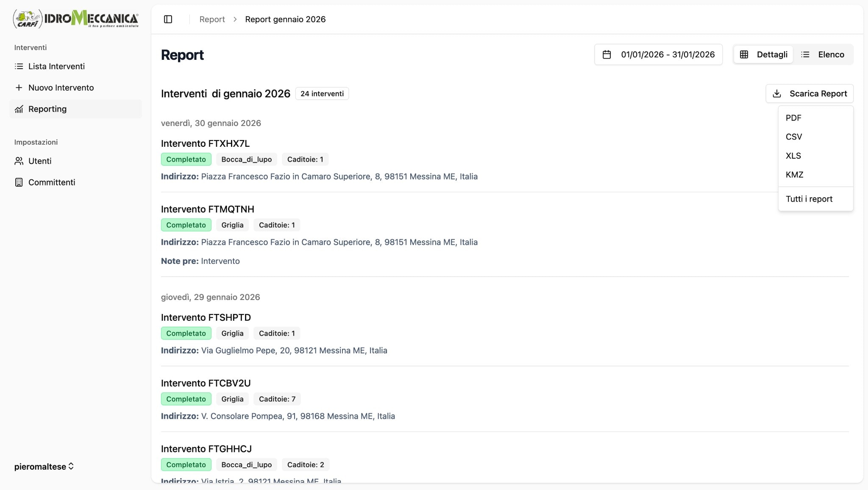Open the Reporting chart icon in sidebar

(19, 109)
